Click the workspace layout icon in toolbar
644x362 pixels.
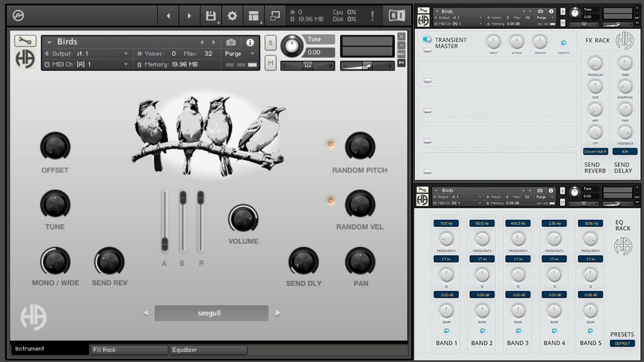(x=253, y=16)
